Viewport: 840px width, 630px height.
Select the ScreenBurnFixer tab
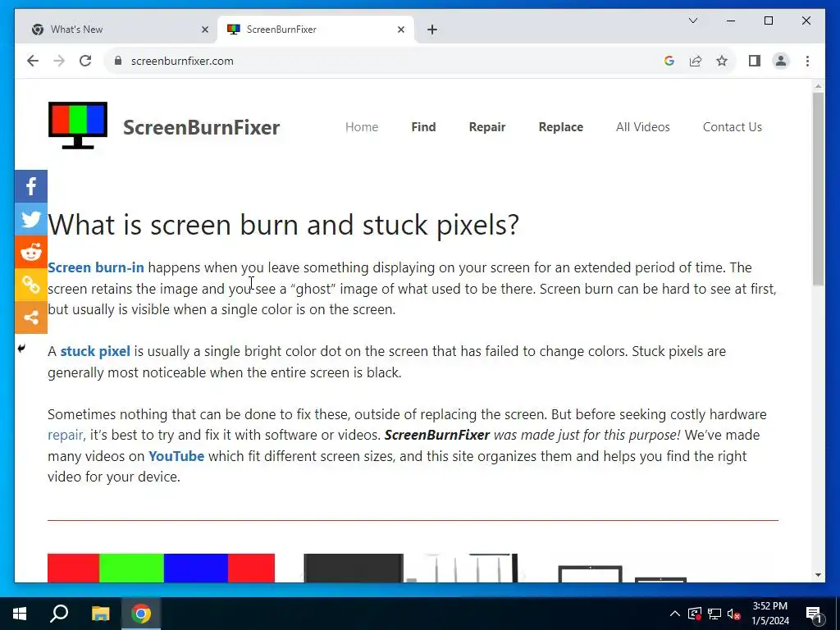point(316,30)
